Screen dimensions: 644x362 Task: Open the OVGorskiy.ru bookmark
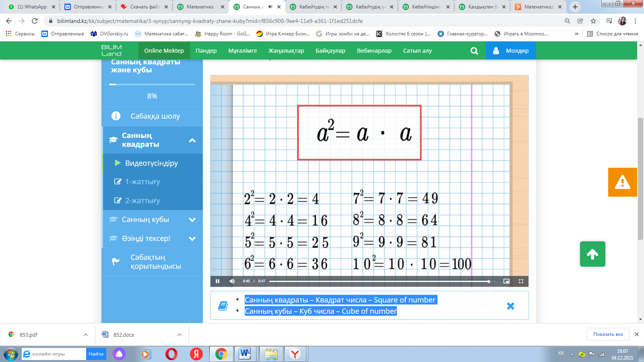[109, 34]
